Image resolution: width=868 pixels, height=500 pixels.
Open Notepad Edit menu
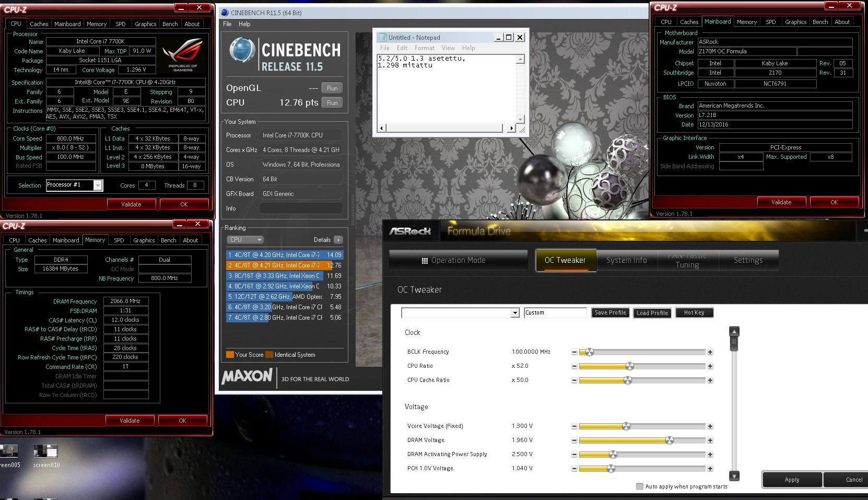[402, 48]
